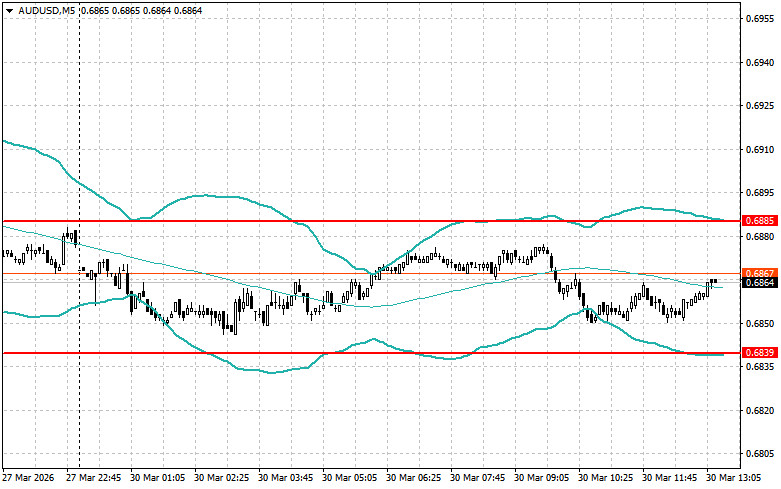Viewport: 781px width, 489px height.
Task: Select the orange horizontal line at 0.6867
Action: click(x=371, y=273)
